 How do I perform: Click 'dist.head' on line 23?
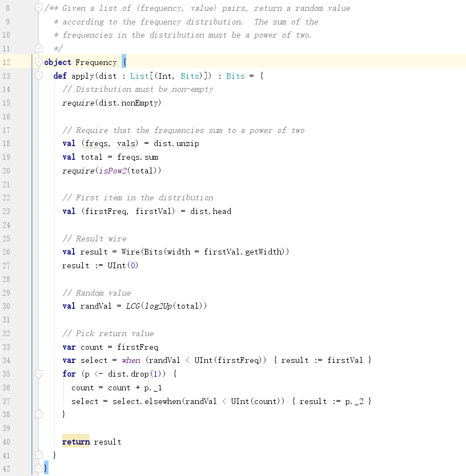click(211, 211)
